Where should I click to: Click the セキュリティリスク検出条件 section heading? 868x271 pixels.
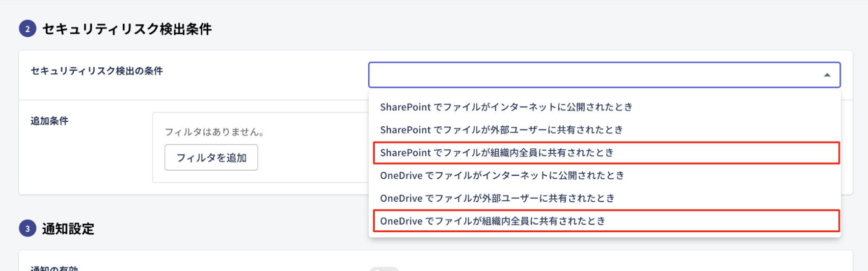[127, 29]
